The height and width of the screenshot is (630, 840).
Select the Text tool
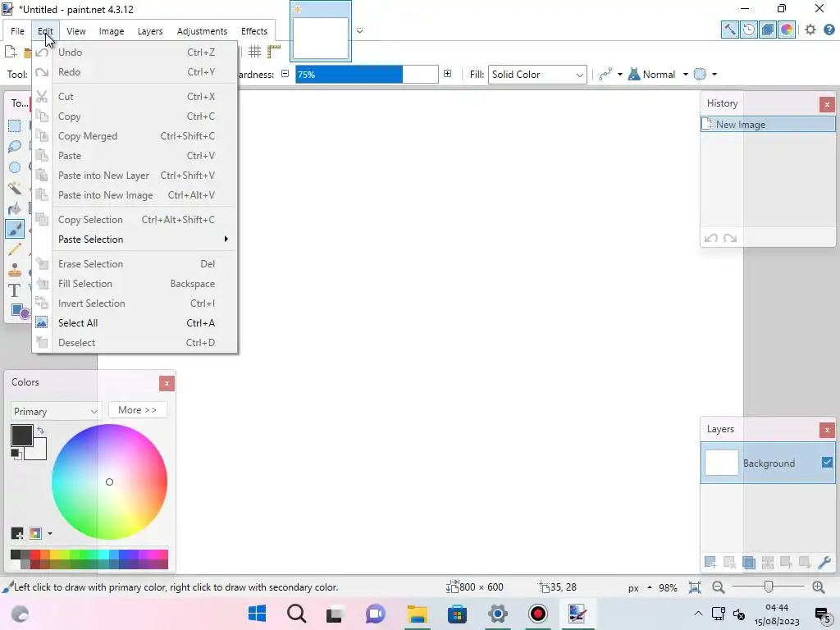pos(15,290)
